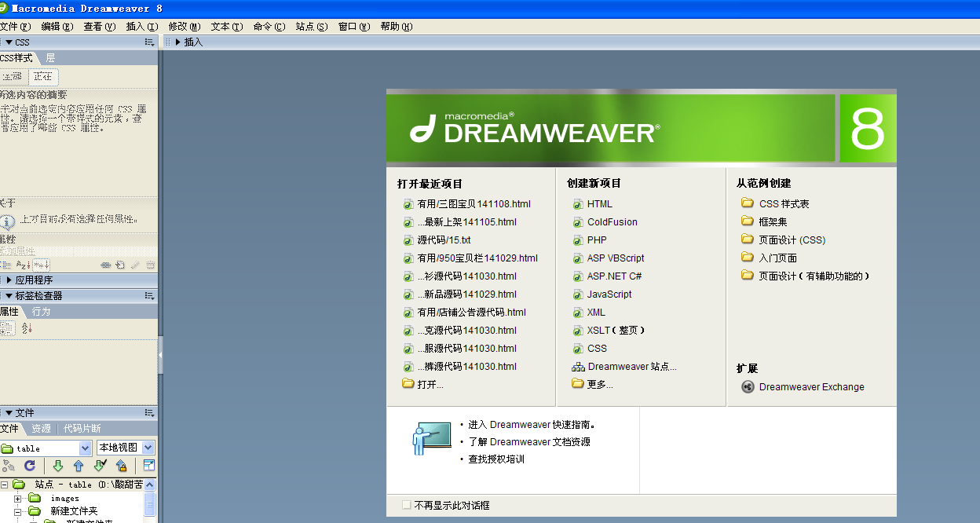Click the delete CSS rule trash icon

click(x=150, y=265)
